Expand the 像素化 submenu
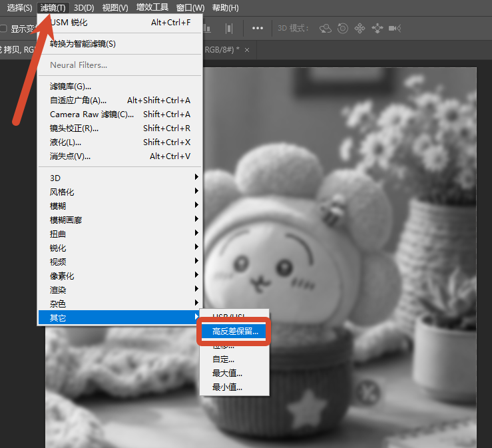 120,276
